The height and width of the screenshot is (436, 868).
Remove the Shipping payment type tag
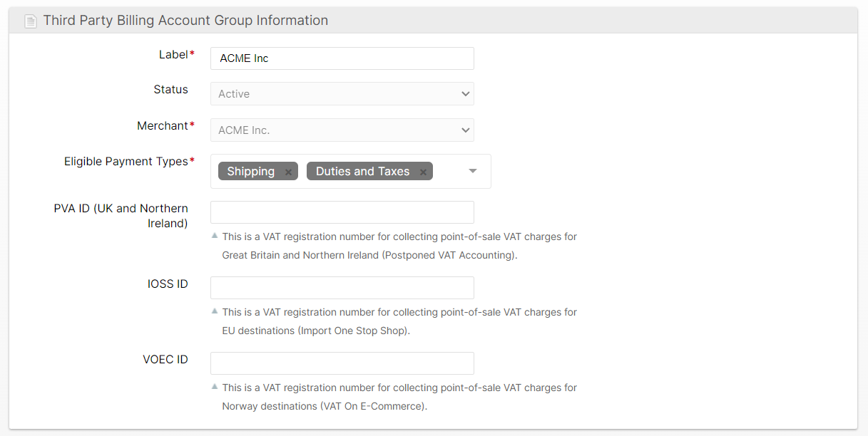point(288,172)
